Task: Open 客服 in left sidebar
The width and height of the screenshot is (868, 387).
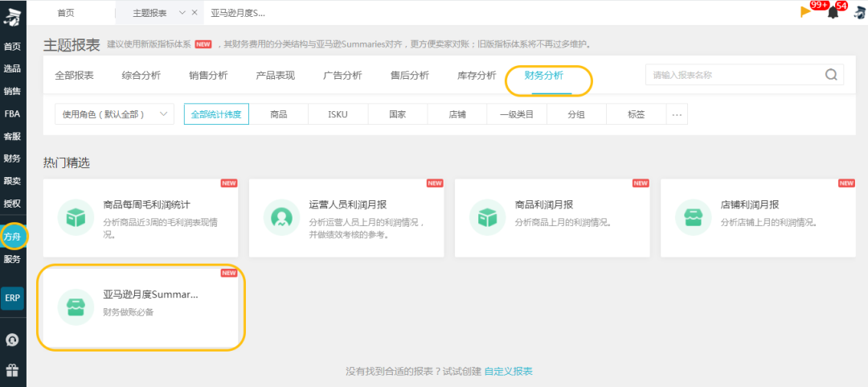Action: pos(12,137)
